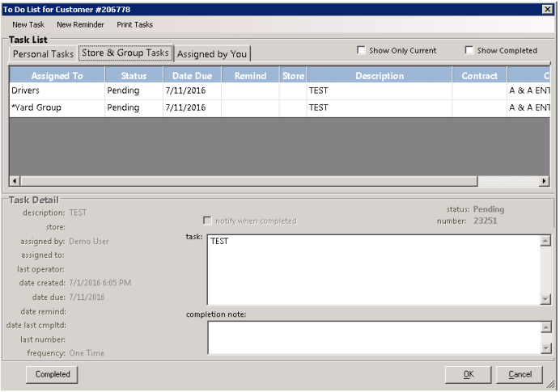The image size is (560, 392).
Task: Open the New Task menu item
Action: click(28, 24)
